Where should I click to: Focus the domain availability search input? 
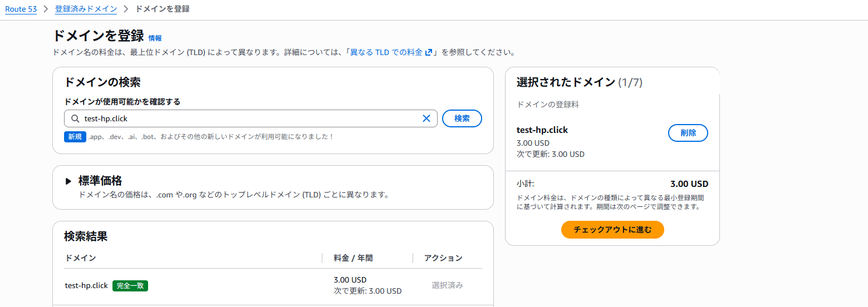(x=251, y=118)
